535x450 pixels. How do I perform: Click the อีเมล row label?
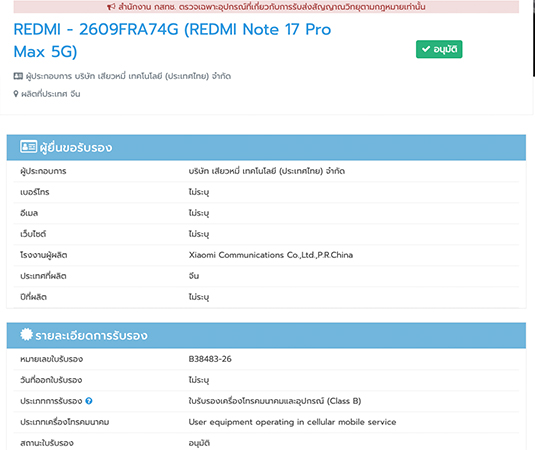pos(29,213)
